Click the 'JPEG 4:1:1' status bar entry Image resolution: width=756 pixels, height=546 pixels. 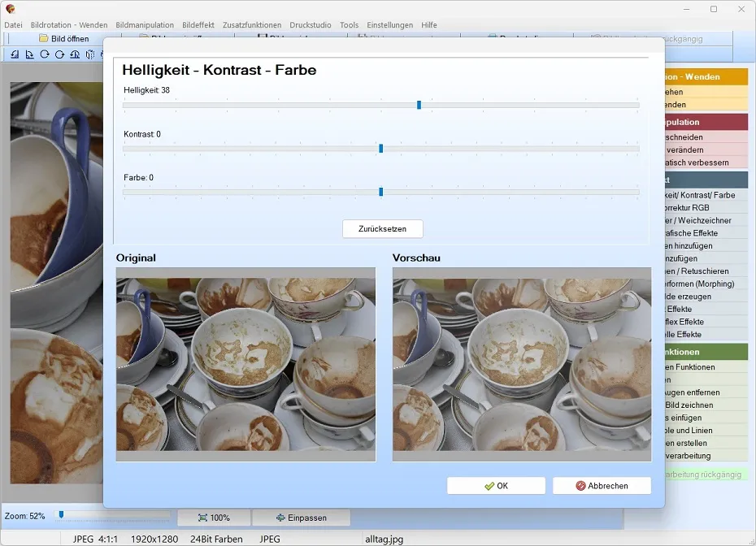click(x=95, y=539)
